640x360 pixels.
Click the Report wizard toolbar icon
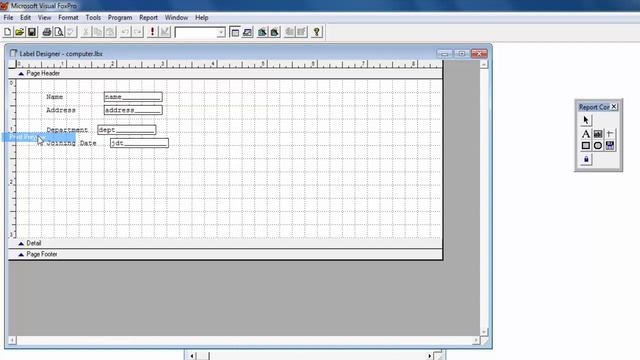coord(275,32)
